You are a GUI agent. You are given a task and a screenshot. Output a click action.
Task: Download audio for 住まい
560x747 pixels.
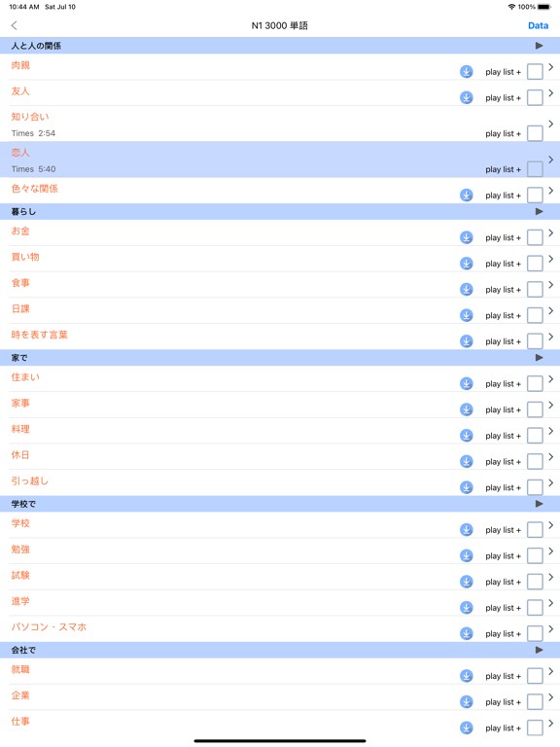(467, 383)
